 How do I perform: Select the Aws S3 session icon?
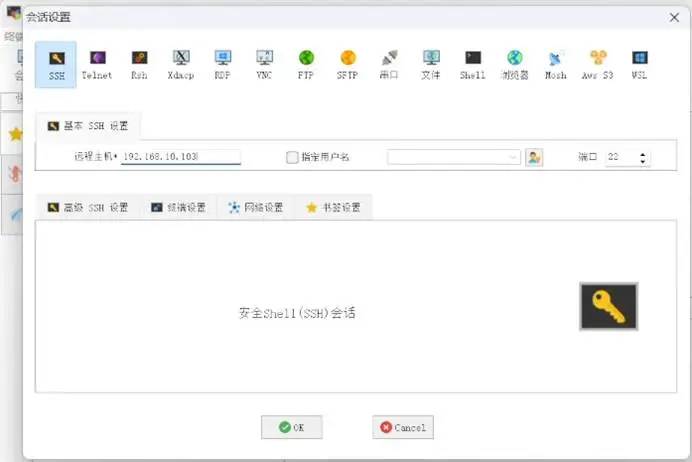click(x=598, y=64)
